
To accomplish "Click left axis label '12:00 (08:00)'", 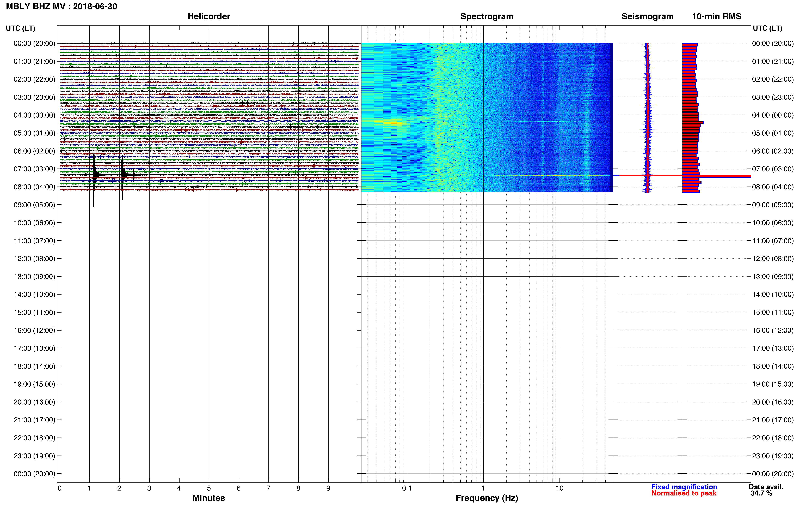I will coord(34,259).
